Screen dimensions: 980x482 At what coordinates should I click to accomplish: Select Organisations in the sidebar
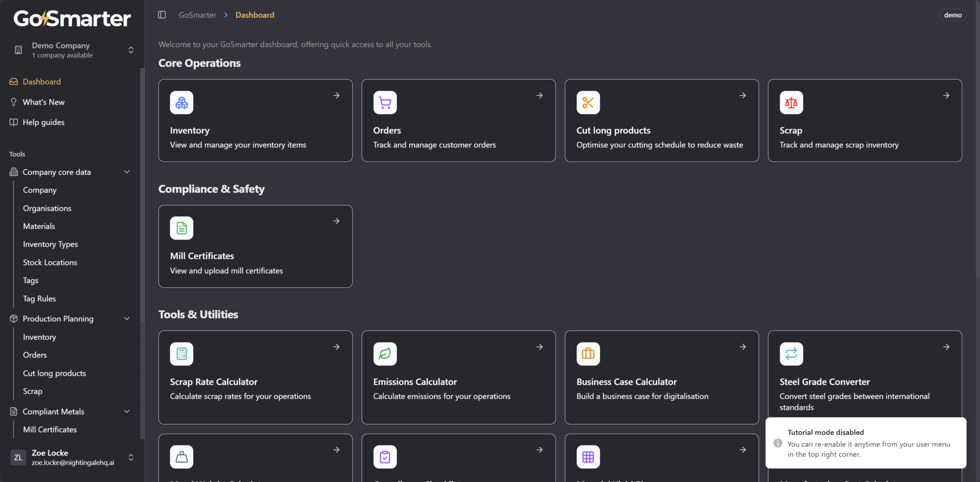click(x=47, y=208)
